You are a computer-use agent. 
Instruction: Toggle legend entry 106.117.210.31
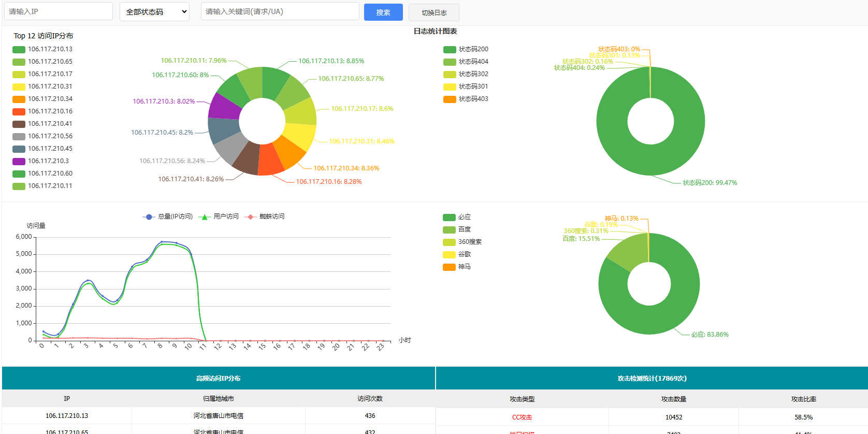(42, 86)
